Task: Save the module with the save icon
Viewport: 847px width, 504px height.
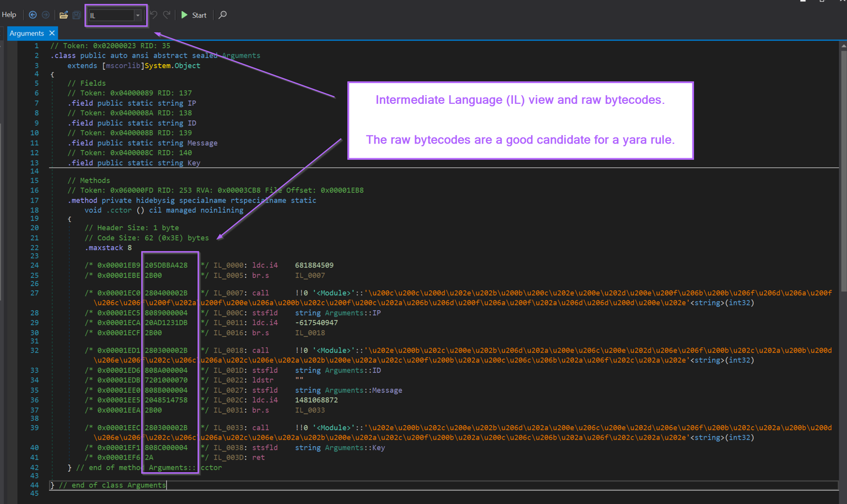Action: 76,15
